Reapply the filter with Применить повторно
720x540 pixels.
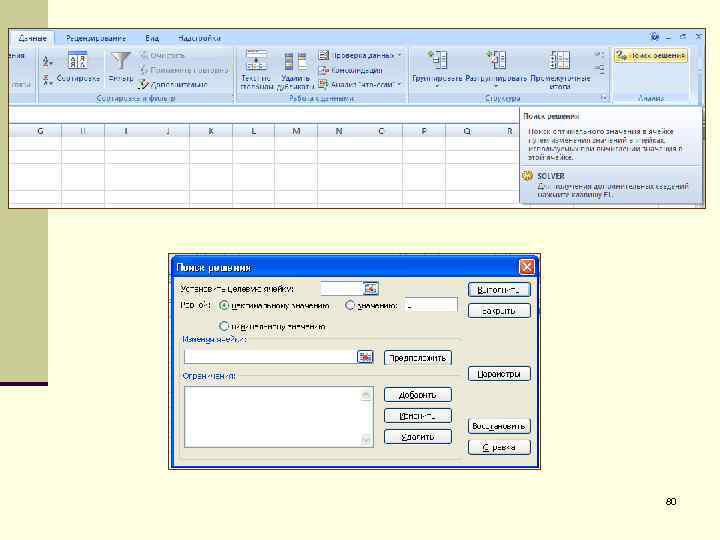tap(184, 70)
